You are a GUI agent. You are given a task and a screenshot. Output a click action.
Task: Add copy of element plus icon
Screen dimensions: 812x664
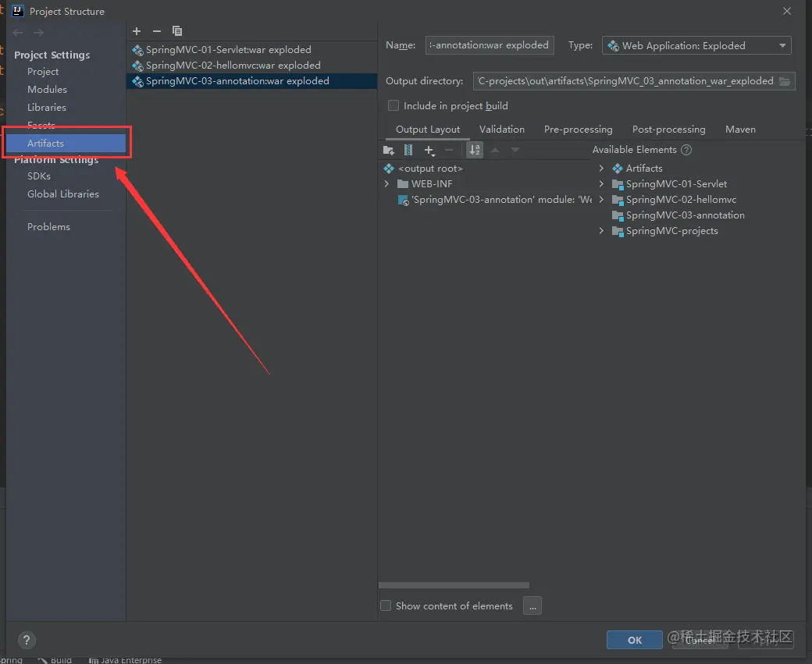429,150
